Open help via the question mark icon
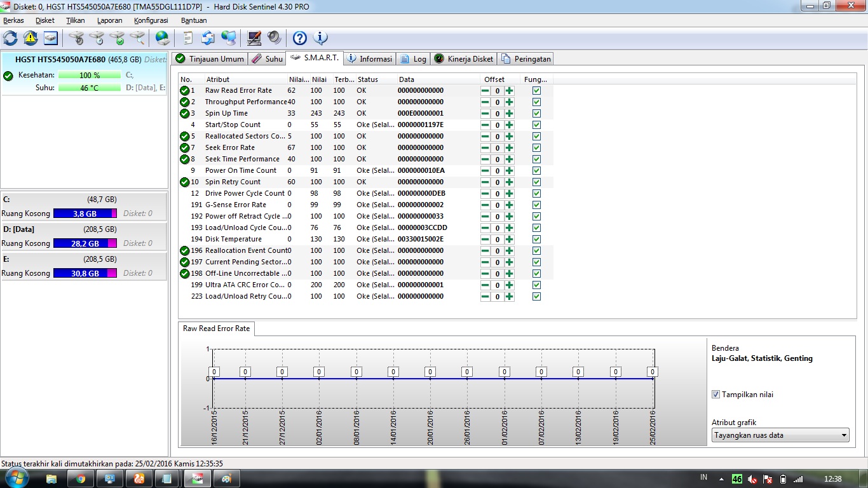Screen dimensions: 868x488 coord(300,38)
